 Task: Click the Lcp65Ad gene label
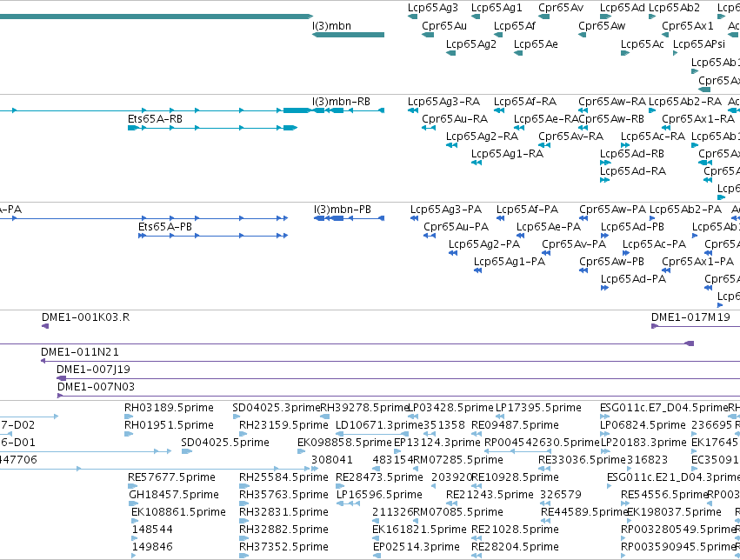pos(622,8)
